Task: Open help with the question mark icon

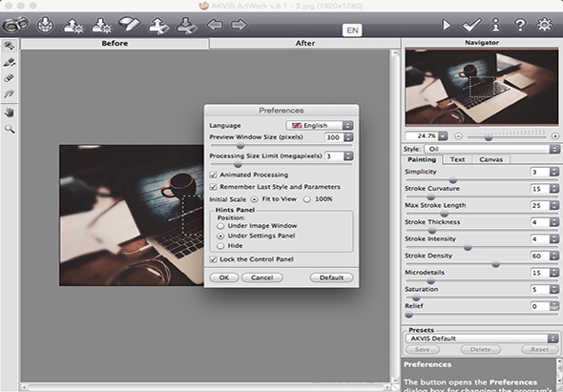Action: [520, 25]
